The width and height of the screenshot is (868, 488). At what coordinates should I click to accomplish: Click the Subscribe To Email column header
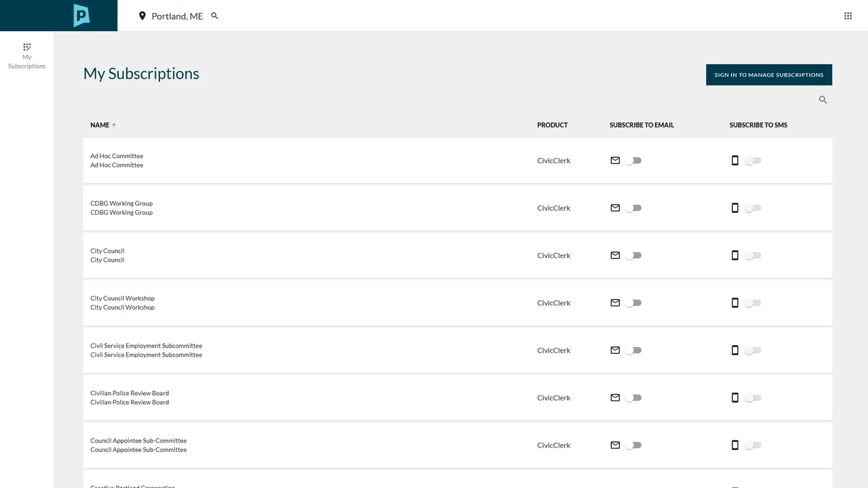pos(642,125)
